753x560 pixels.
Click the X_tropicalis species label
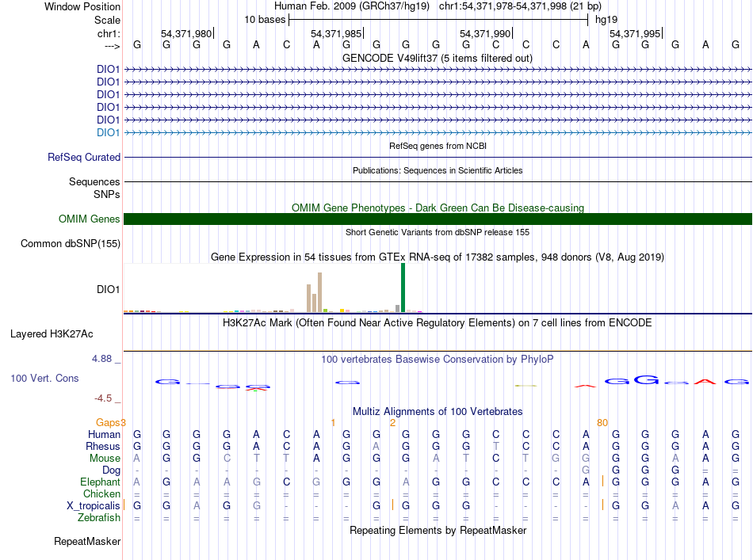pyautogui.click(x=94, y=505)
